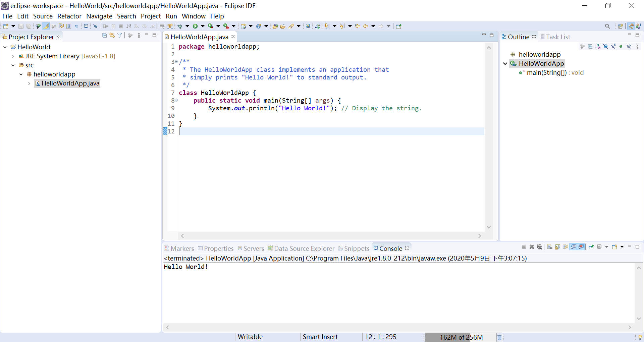
Task: Run garbage collector trash icon
Action: (499, 337)
